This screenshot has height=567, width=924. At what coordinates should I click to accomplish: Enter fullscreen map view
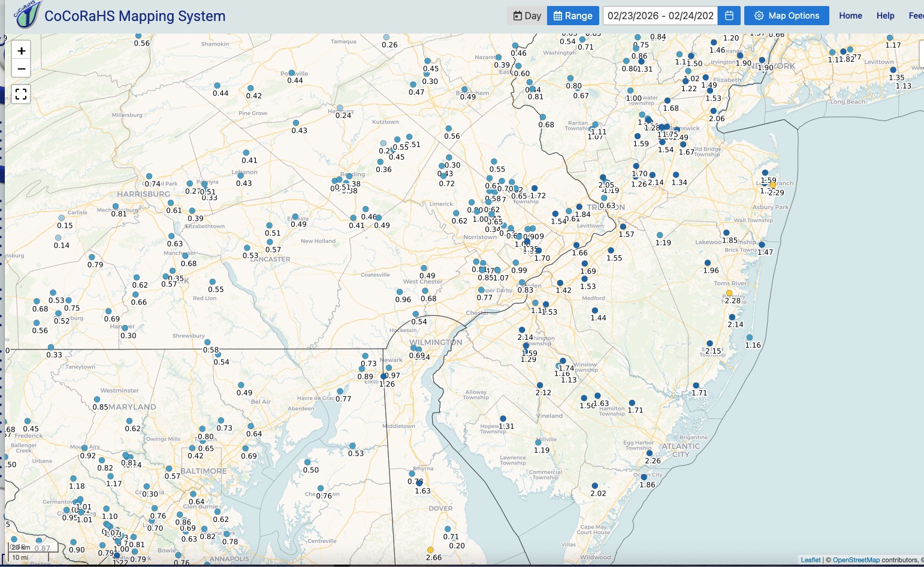tap(21, 94)
